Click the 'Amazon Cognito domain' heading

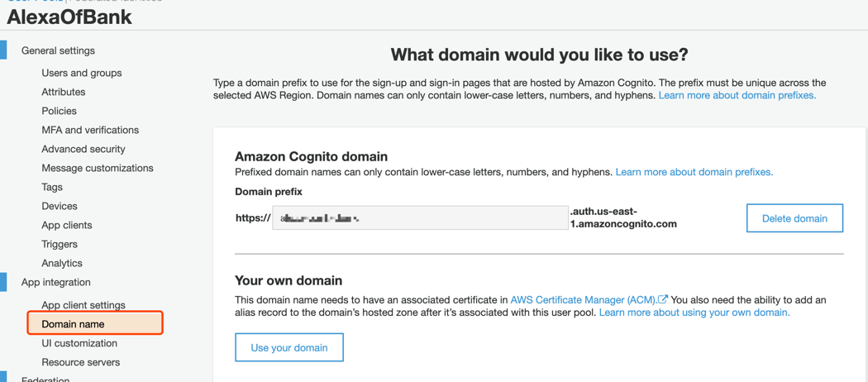click(311, 156)
